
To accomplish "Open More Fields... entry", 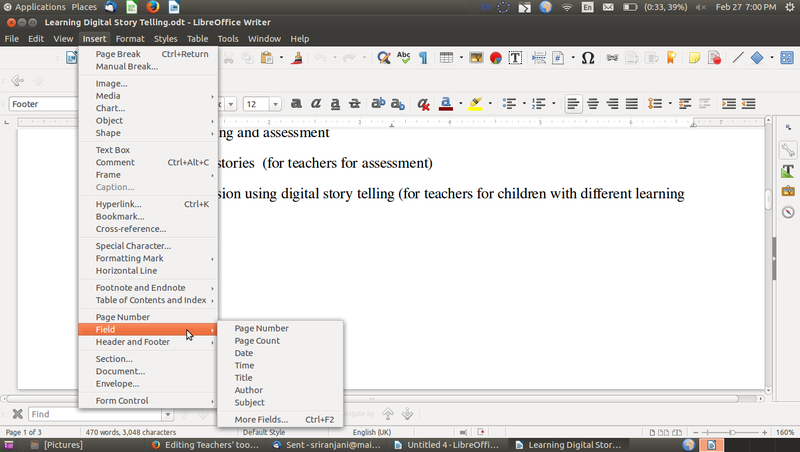I will (x=280, y=419).
